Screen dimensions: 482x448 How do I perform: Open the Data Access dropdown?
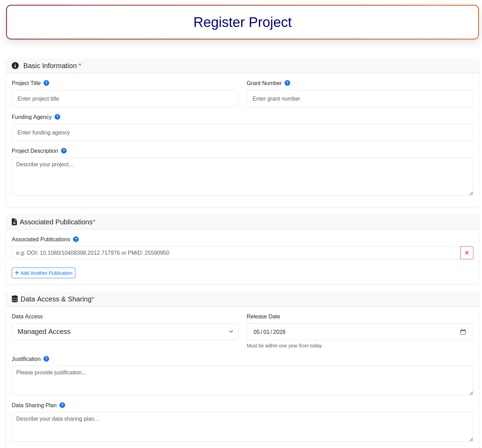[125, 332]
